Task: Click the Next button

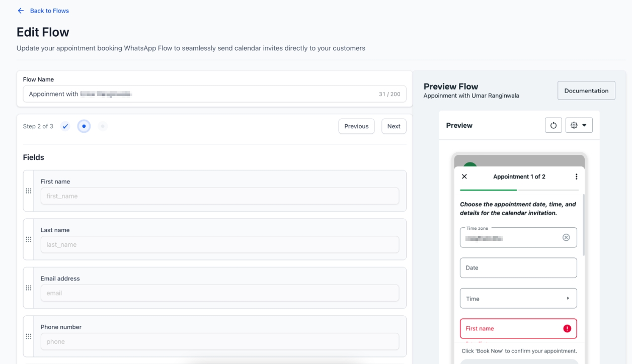Action: 393,126
